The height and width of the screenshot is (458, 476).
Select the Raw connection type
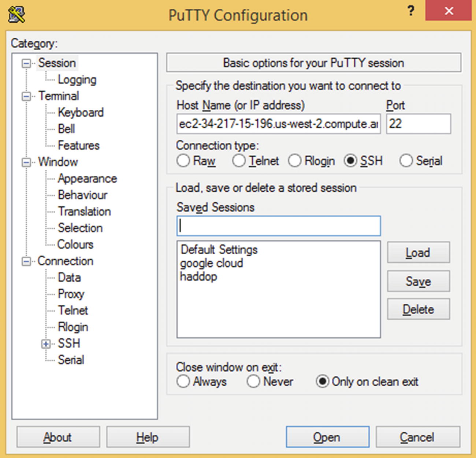point(183,161)
